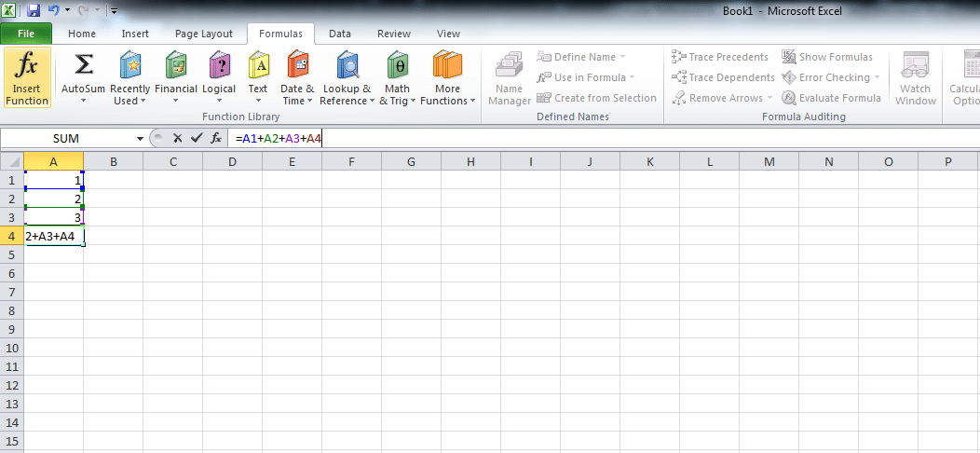Click the Name Box showing SUM
This screenshot has width=980, height=453.
pyautogui.click(x=67, y=138)
